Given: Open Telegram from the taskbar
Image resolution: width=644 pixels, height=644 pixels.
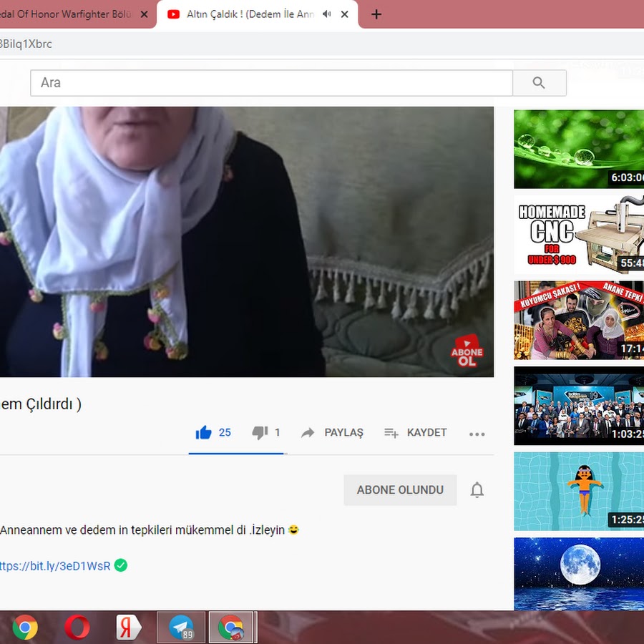Looking at the screenshot, I should [181, 628].
